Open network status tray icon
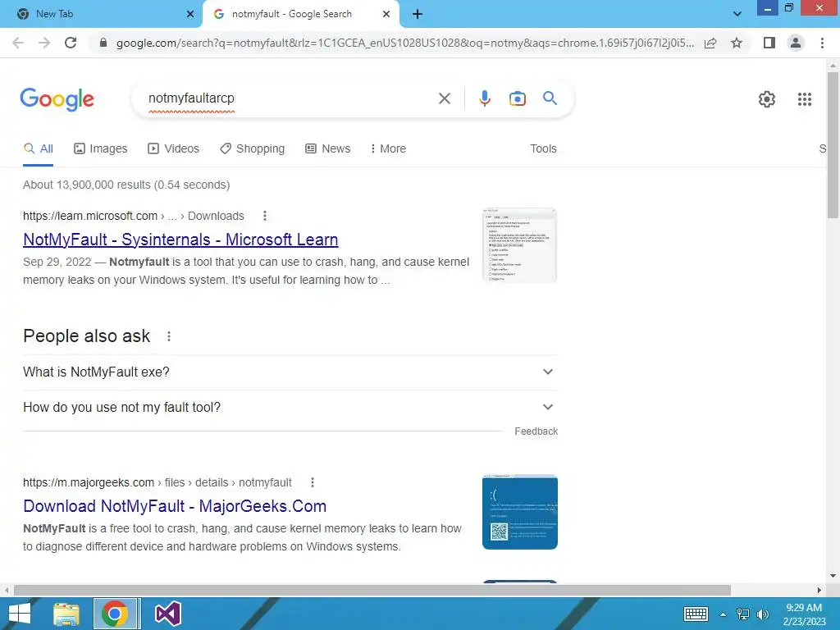Image resolution: width=840 pixels, height=630 pixels. tap(743, 614)
